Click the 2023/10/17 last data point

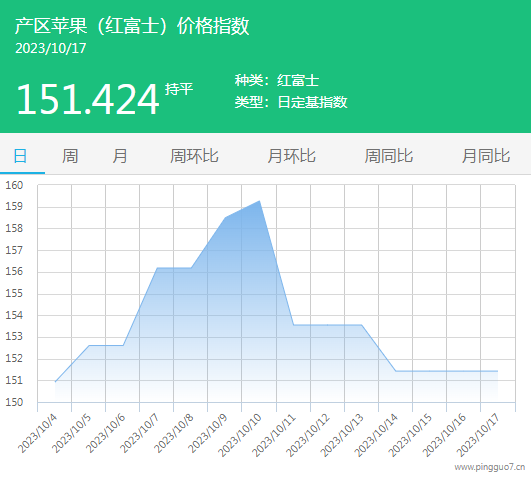point(497,371)
